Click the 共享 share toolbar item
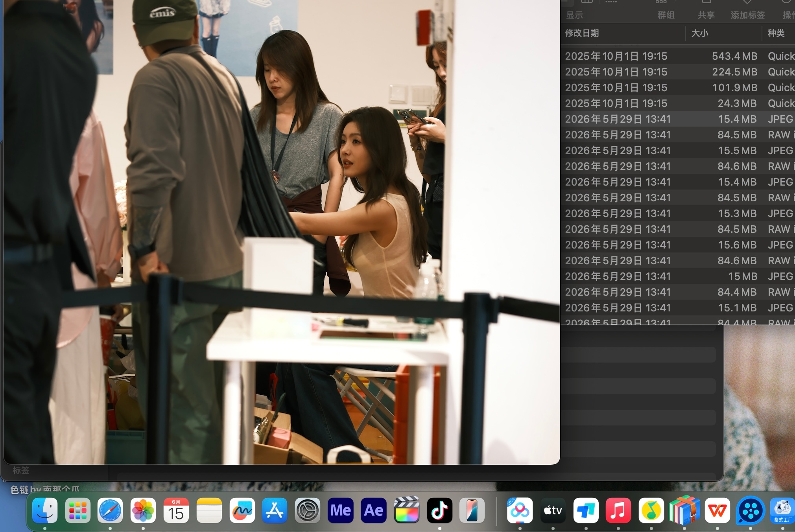Screen dimensions: 795x532 click(706, 15)
